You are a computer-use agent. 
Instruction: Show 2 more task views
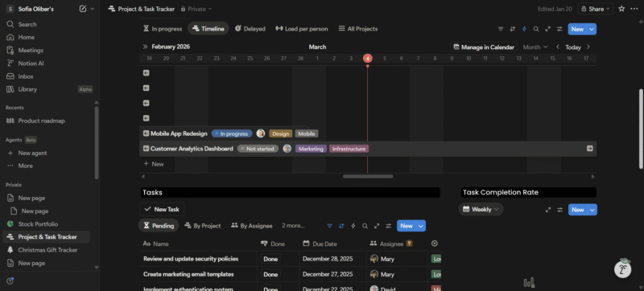(293, 225)
